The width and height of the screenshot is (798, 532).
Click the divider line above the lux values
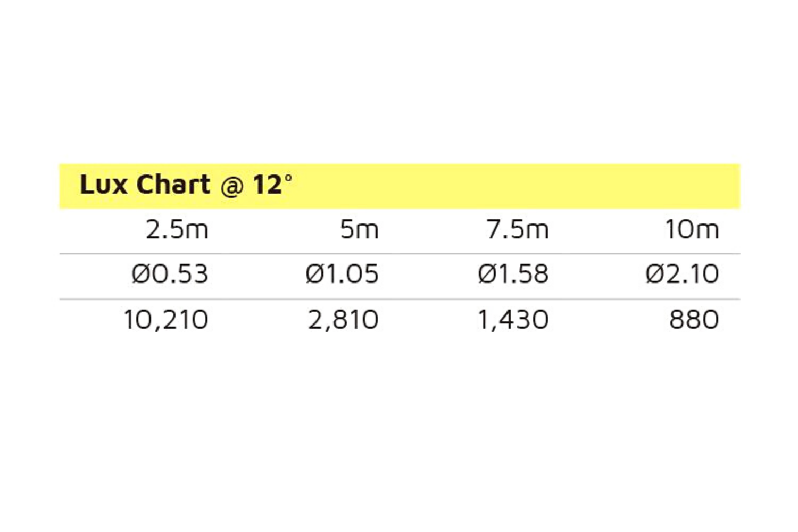click(x=399, y=299)
